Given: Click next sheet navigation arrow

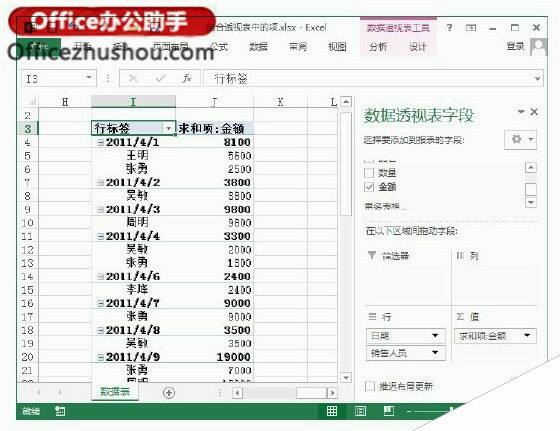Looking at the screenshot, I should (x=60, y=392).
